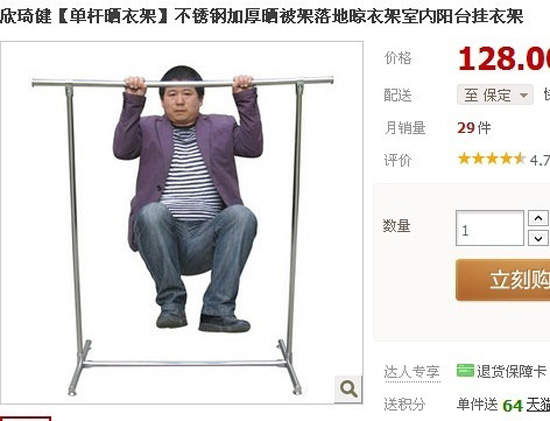550x421 pixels.
Task: Open the 至 保定 delivery dropdown
Action: click(495, 95)
